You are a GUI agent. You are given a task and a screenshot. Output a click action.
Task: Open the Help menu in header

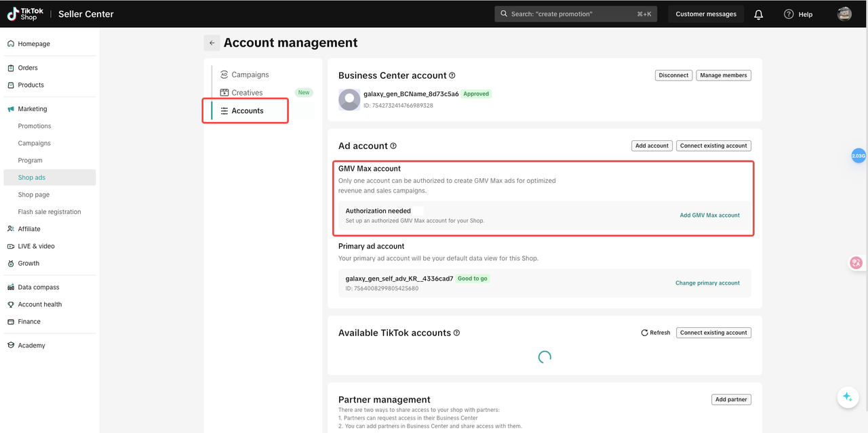point(797,14)
